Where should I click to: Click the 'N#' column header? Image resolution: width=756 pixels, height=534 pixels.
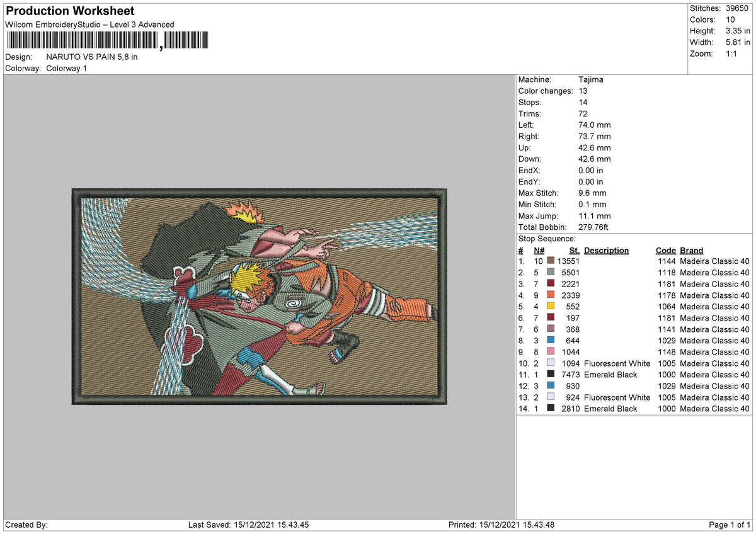coord(538,250)
